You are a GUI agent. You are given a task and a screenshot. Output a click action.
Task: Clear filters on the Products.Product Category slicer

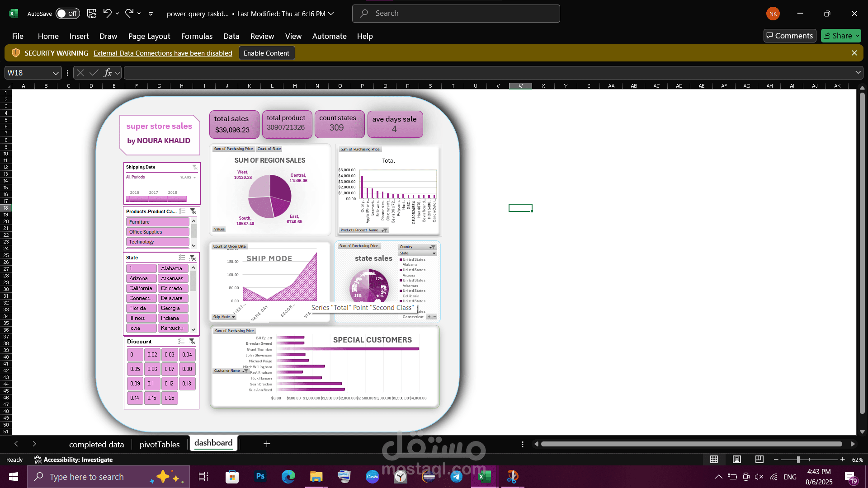(x=193, y=211)
